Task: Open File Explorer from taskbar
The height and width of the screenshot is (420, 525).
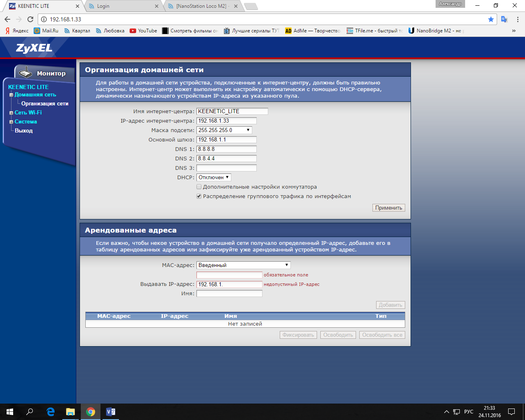Action: (71, 412)
